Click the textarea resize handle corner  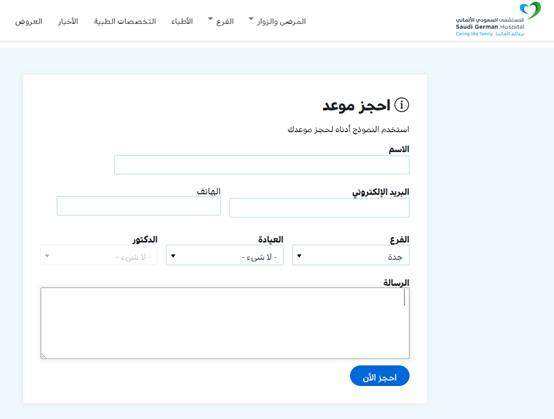(43, 355)
